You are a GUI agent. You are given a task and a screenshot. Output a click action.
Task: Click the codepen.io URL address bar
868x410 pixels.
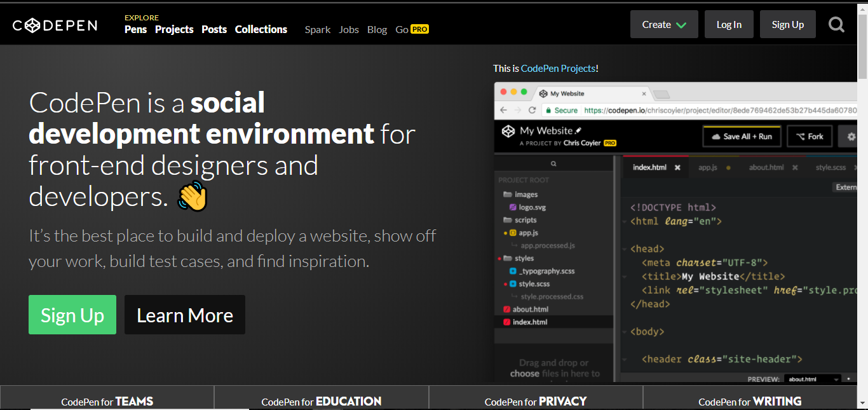(x=699, y=110)
